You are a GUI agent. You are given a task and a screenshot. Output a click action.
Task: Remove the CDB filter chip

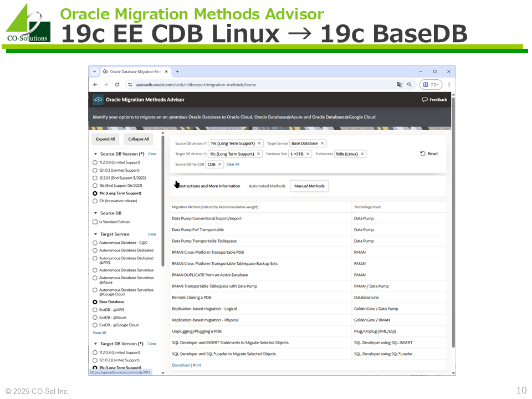click(220, 164)
